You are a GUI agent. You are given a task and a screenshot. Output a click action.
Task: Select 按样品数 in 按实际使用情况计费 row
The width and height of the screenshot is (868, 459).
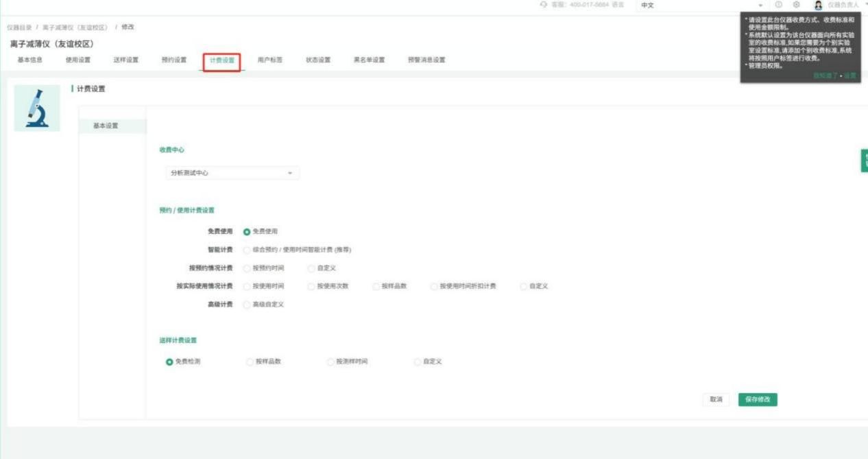(376, 286)
